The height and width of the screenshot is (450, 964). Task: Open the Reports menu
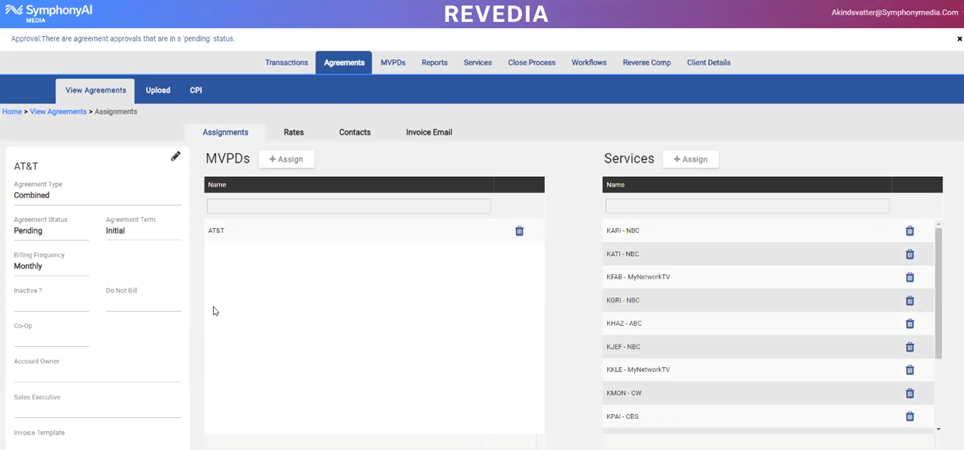tap(434, 62)
